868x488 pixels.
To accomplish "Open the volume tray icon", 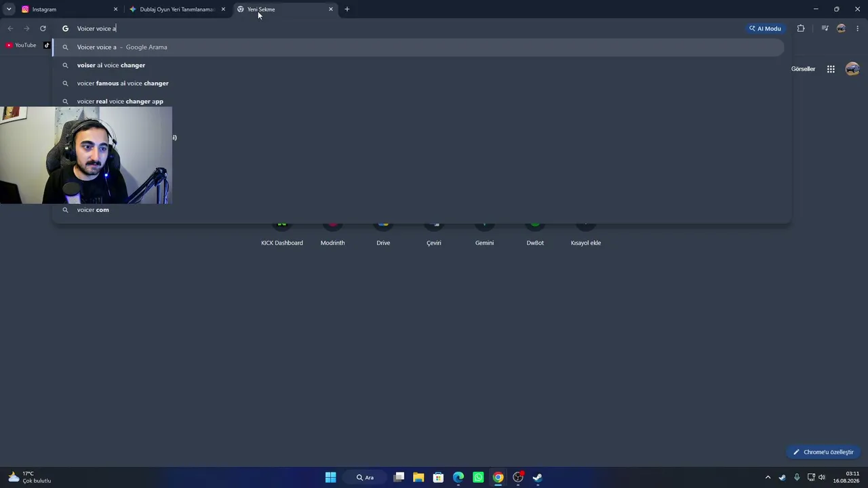I will click(x=822, y=477).
